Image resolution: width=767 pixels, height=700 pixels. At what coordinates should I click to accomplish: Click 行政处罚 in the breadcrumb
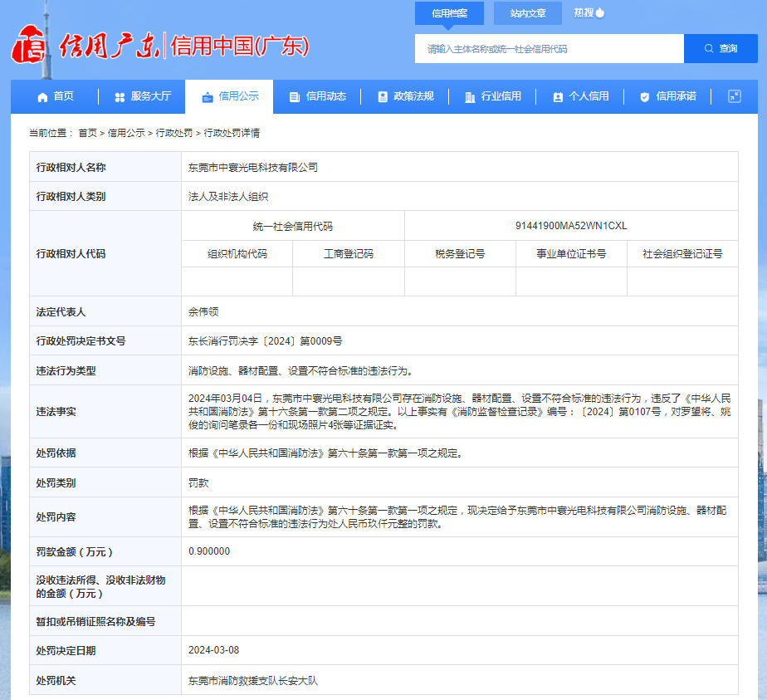click(174, 133)
